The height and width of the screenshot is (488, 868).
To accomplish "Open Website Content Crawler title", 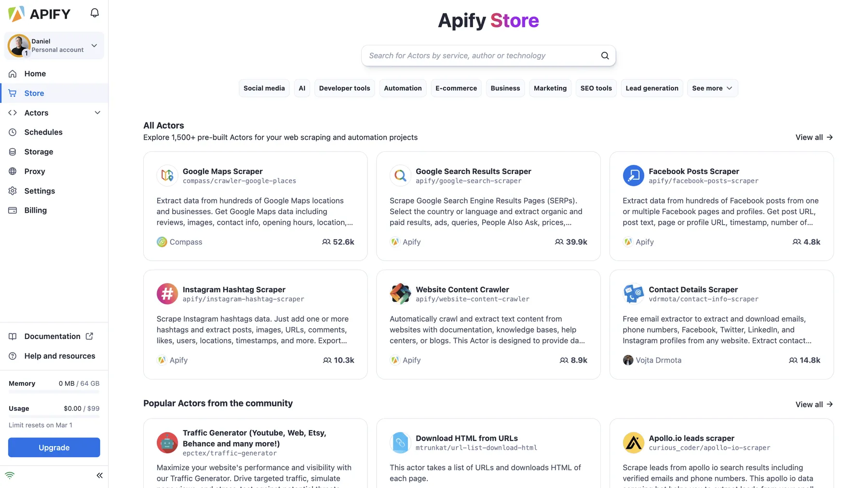I will pyautogui.click(x=462, y=289).
